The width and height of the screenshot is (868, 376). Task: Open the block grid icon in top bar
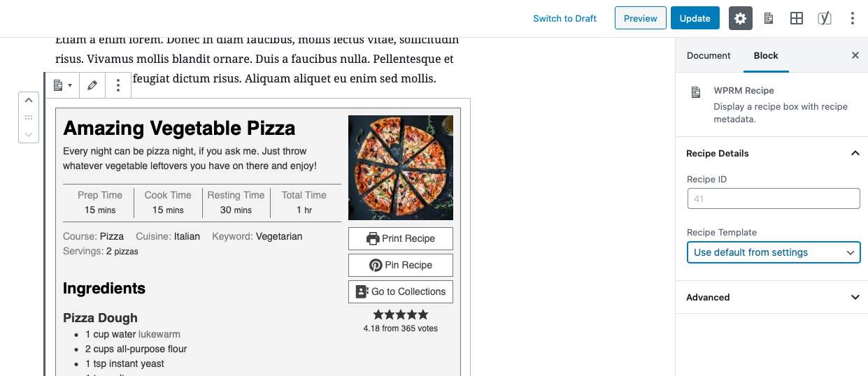(796, 18)
